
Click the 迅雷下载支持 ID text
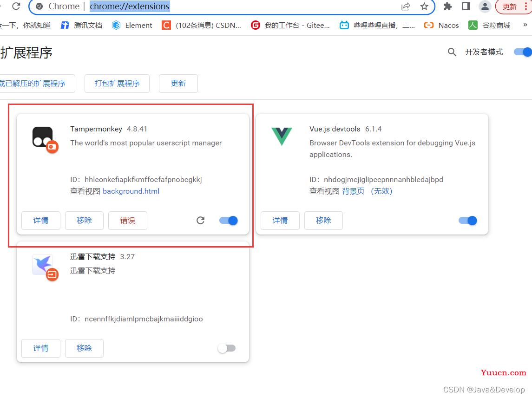(x=137, y=319)
